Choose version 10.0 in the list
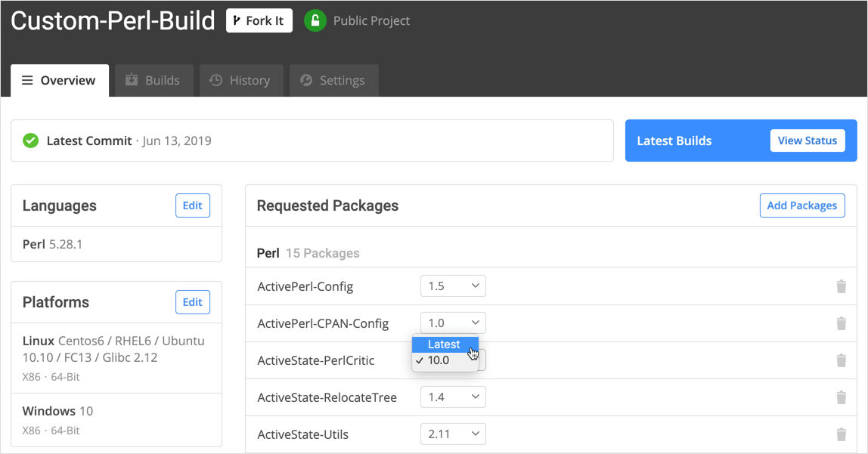Screen dimensions: 868x454 (x=445, y=360)
